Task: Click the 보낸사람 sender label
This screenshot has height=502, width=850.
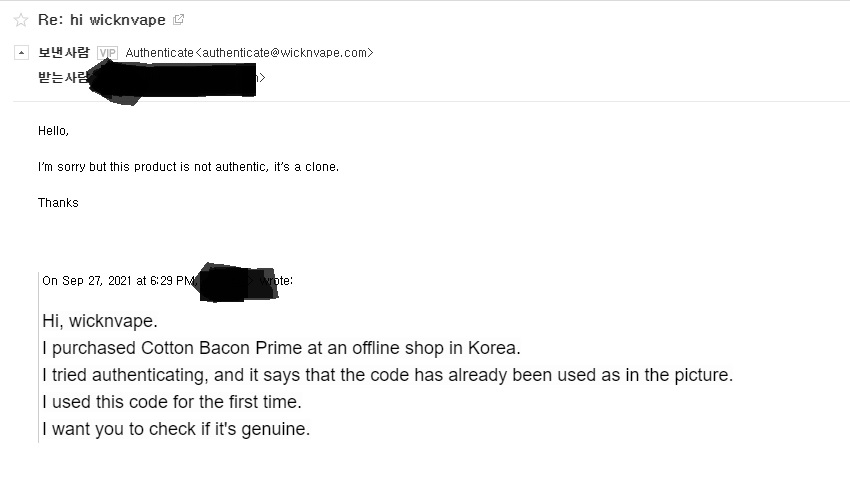Action: point(63,53)
